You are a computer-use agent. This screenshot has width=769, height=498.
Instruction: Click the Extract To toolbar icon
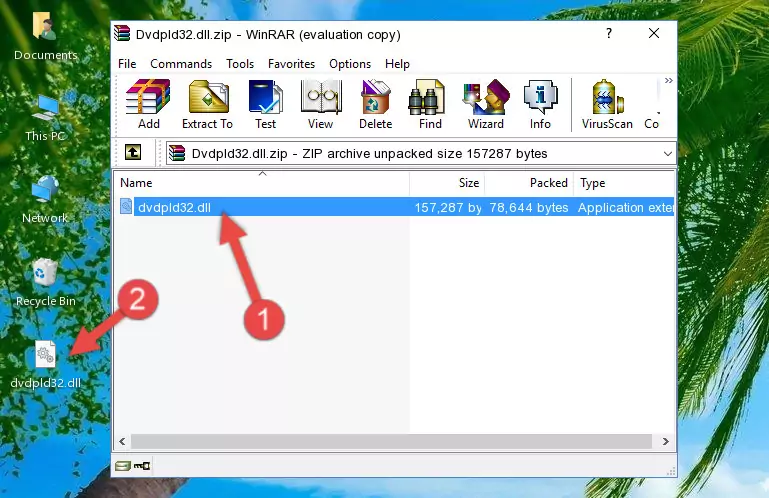click(x=207, y=104)
